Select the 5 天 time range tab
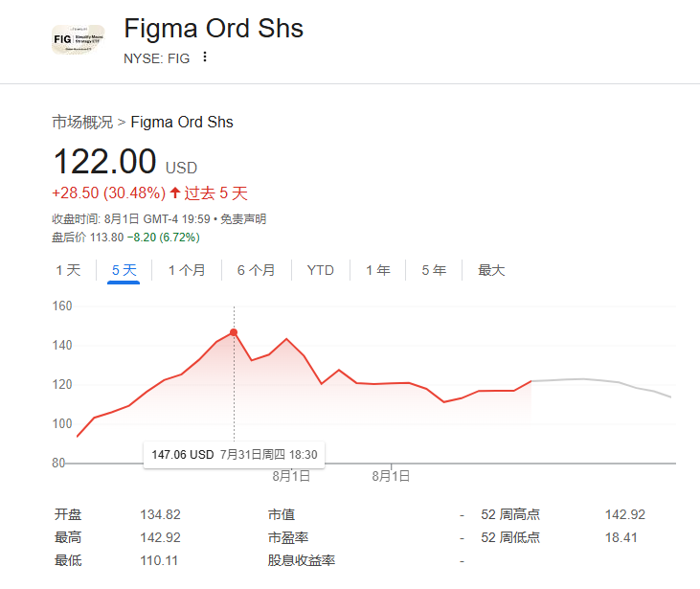This screenshot has width=700, height=589. tap(124, 270)
